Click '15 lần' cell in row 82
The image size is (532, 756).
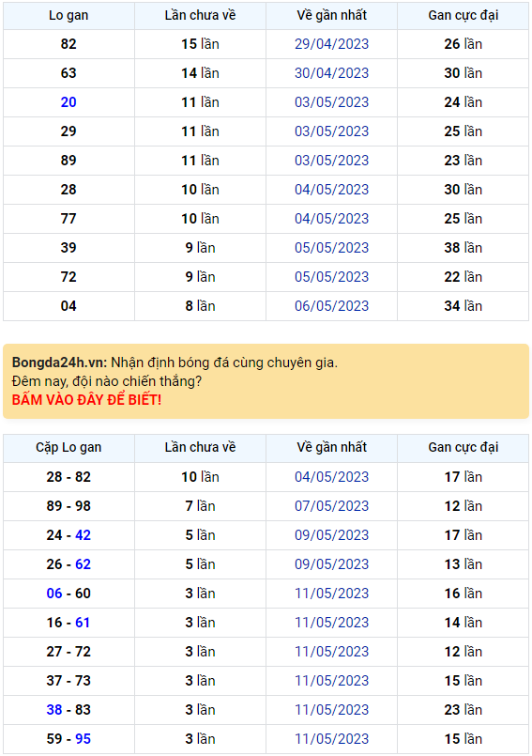click(200, 44)
